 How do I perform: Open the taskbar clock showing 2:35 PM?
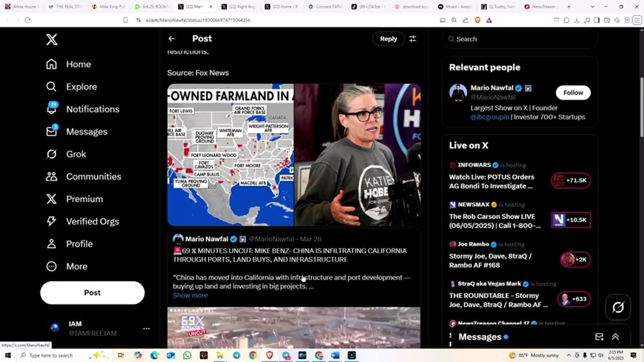click(x=617, y=355)
